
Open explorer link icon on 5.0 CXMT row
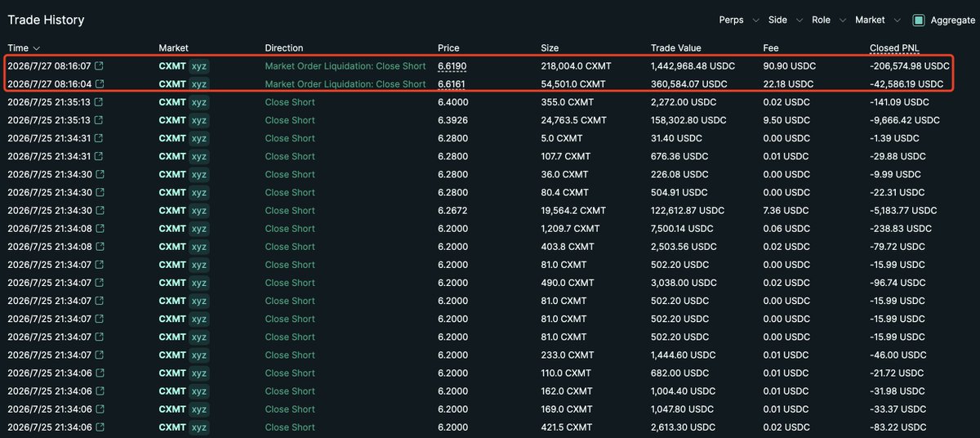[99, 138]
